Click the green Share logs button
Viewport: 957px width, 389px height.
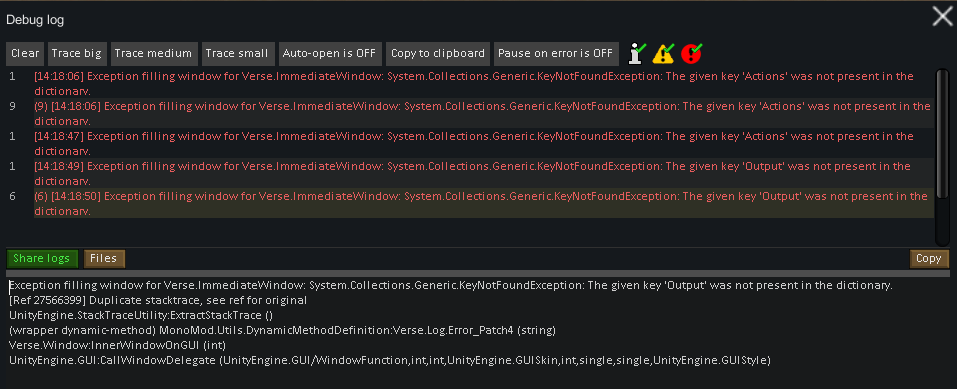point(42,258)
